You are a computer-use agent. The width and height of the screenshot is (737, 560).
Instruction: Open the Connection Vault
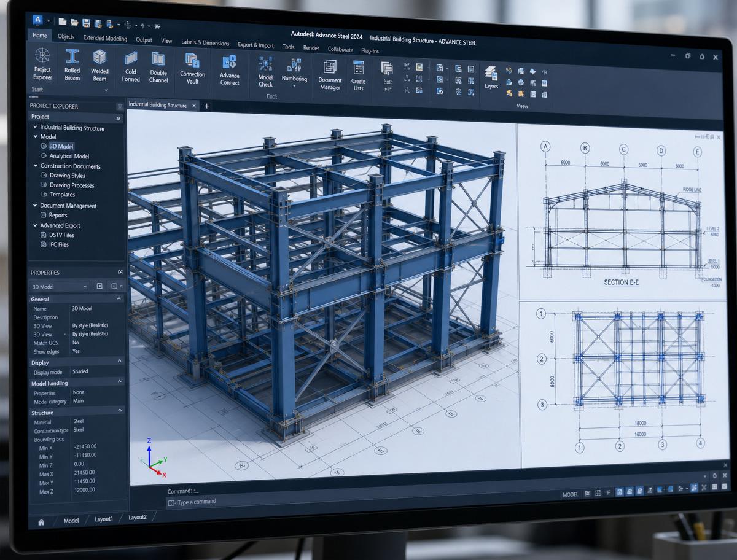pos(193,69)
